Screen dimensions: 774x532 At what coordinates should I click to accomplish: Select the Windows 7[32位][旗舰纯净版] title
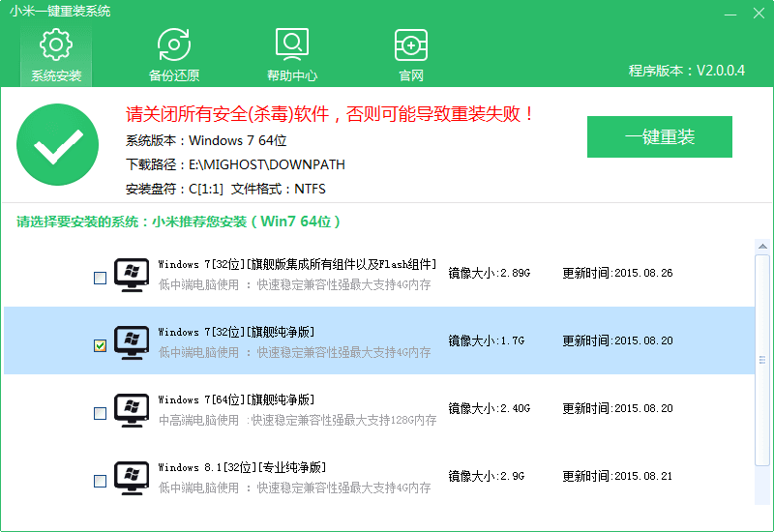pyautogui.click(x=236, y=332)
